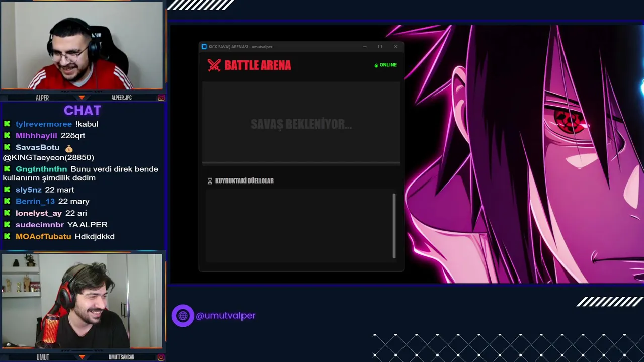This screenshot has height=362, width=644.
Task: Click the Kick badge beside Berrin_13
Action: pyautogui.click(x=7, y=201)
